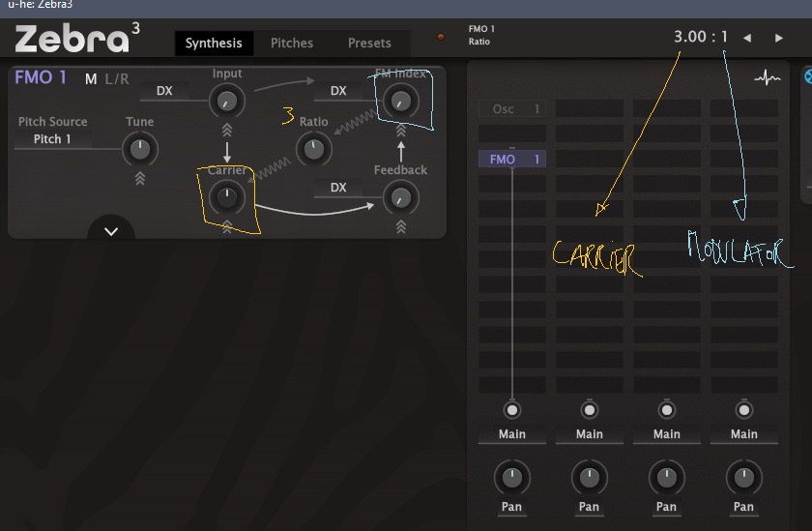Click fourth lane Pan knob

[x=744, y=478]
